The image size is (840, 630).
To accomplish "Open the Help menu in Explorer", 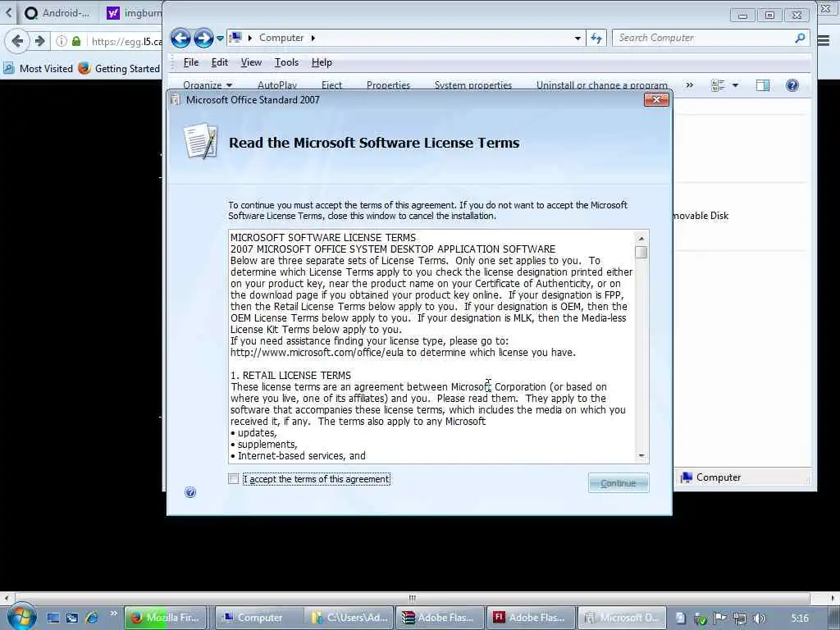I will (322, 62).
